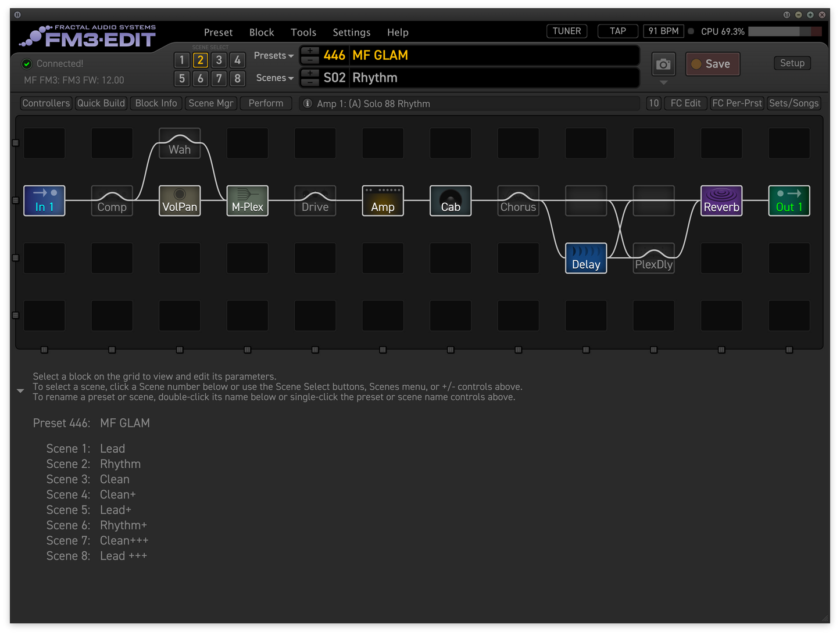Screen dimensions: 840x635
Task: Select Scene 8: Lead +++ in the list
Action: (96, 556)
